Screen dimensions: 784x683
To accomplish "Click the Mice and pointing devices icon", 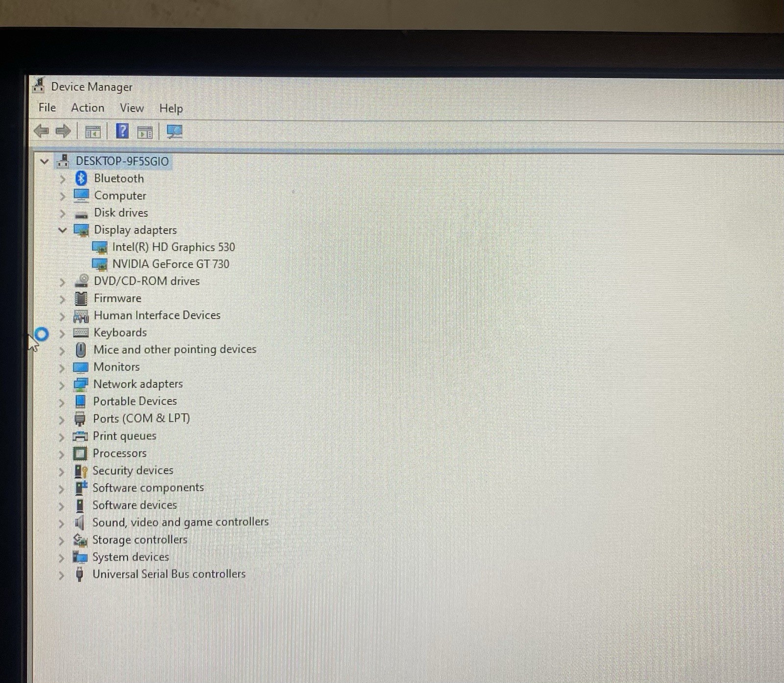I will pyautogui.click(x=81, y=350).
